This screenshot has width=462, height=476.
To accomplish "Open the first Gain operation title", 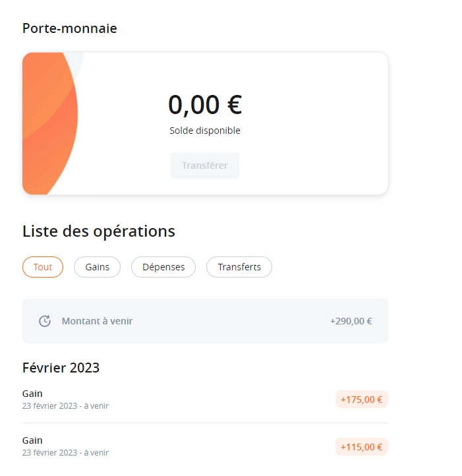I will (x=32, y=394).
